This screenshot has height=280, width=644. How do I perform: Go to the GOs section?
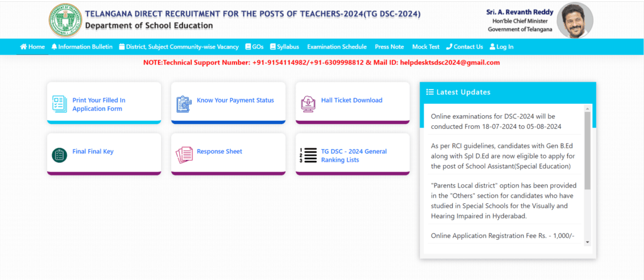click(254, 47)
